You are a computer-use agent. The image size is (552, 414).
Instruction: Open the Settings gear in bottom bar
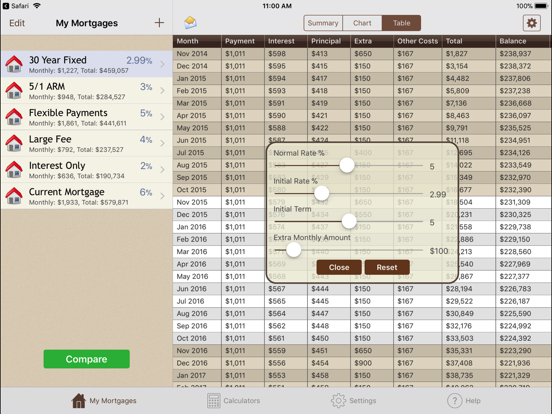click(x=338, y=401)
